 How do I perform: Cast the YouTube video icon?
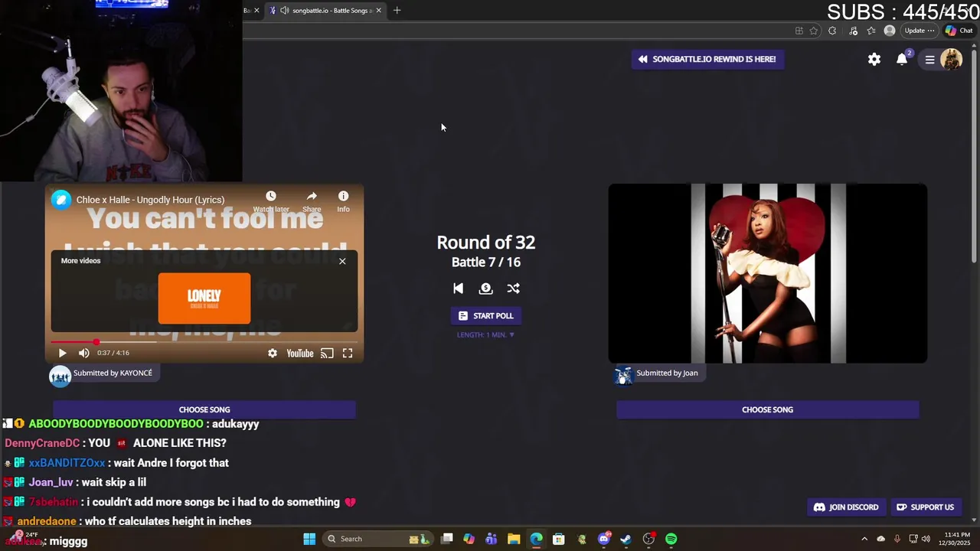327,353
